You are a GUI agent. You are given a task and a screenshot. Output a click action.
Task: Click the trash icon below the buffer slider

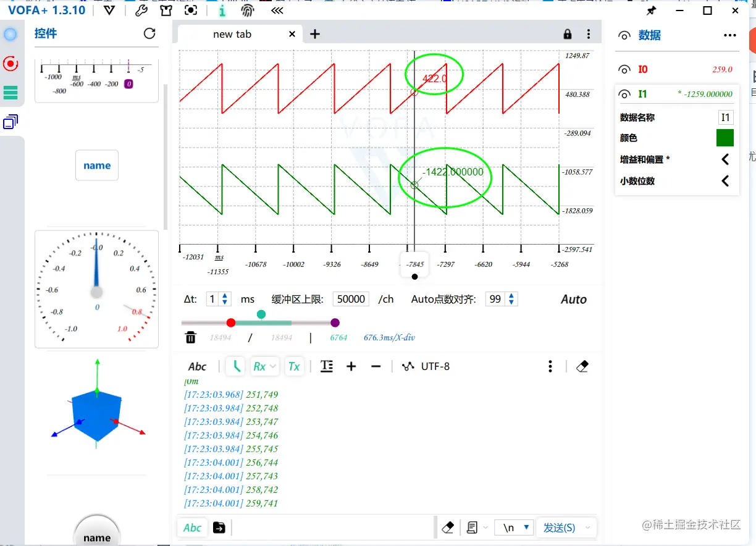(191, 337)
